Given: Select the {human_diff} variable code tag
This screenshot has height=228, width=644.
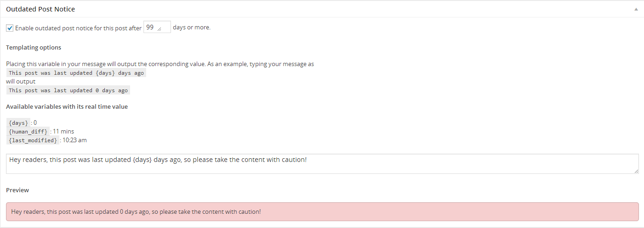Looking at the screenshot, I should pos(28,132).
